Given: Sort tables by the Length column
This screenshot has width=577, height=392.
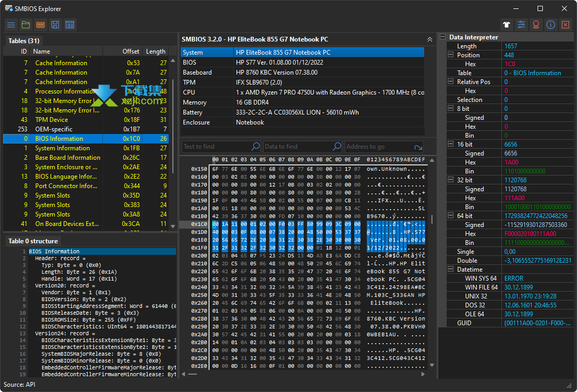Looking at the screenshot, I should [156, 51].
